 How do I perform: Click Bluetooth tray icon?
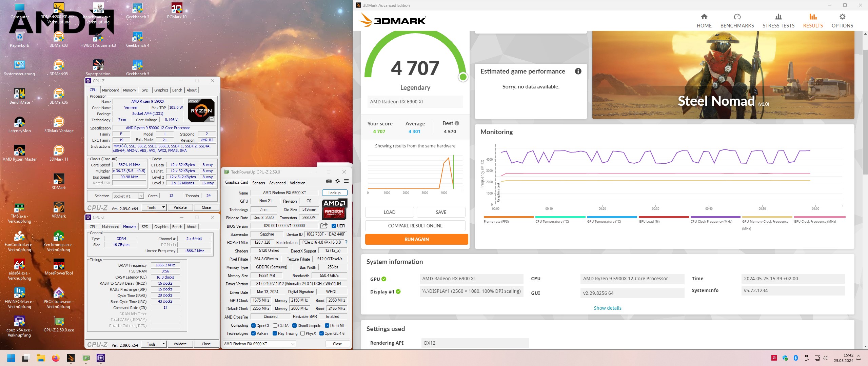796,358
